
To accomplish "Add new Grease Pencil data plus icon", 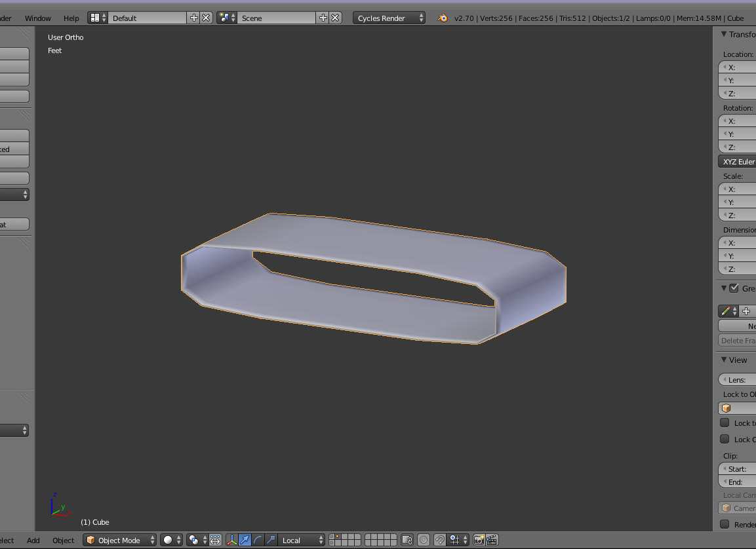I will pos(746,311).
